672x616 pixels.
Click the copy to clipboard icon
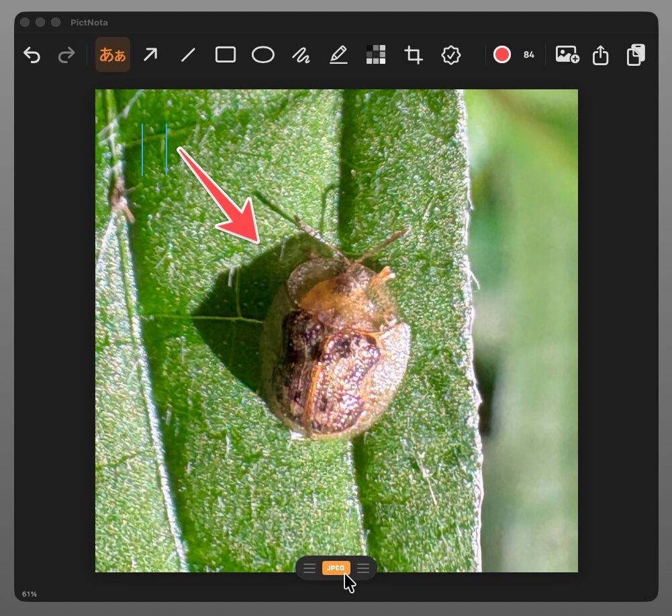[636, 54]
